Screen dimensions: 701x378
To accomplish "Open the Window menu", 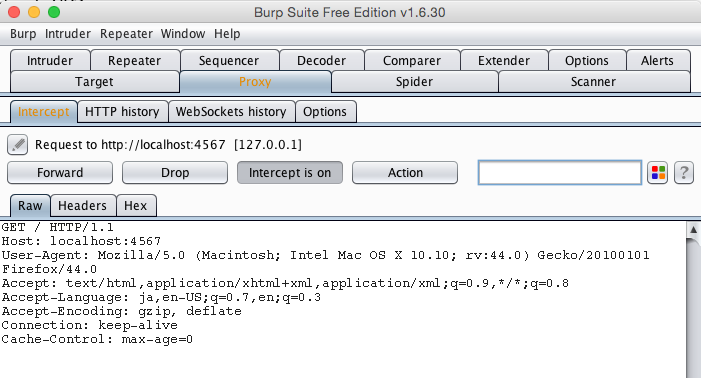I will coord(183,34).
